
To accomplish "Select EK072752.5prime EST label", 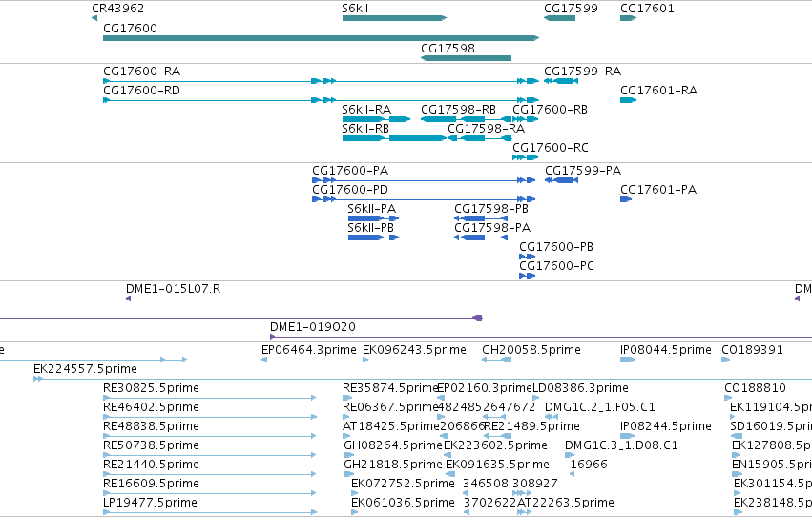I will 403,485.
